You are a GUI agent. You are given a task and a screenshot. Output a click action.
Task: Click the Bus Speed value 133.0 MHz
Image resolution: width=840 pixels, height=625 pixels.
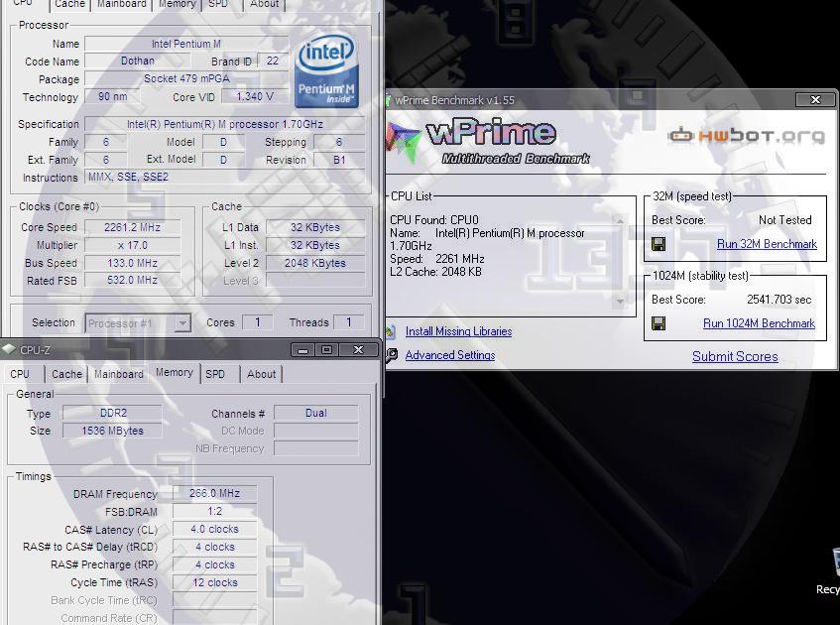(x=132, y=263)
